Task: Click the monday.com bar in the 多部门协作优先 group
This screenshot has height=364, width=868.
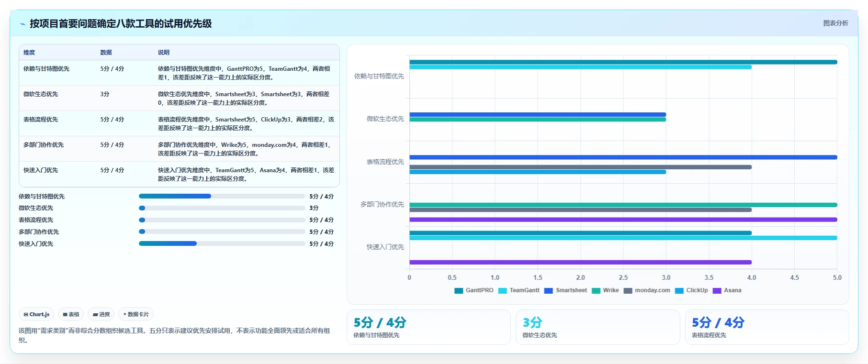Action: click(x=580, y=210)
